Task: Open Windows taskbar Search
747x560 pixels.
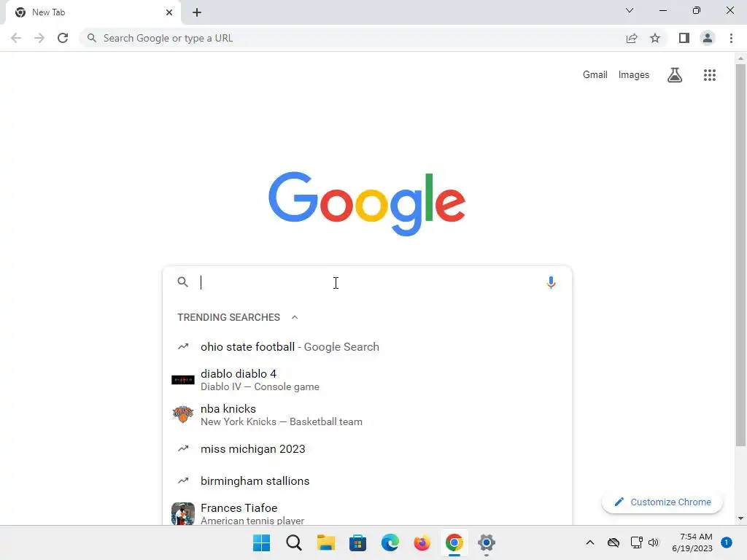Action: click(294, 542)
